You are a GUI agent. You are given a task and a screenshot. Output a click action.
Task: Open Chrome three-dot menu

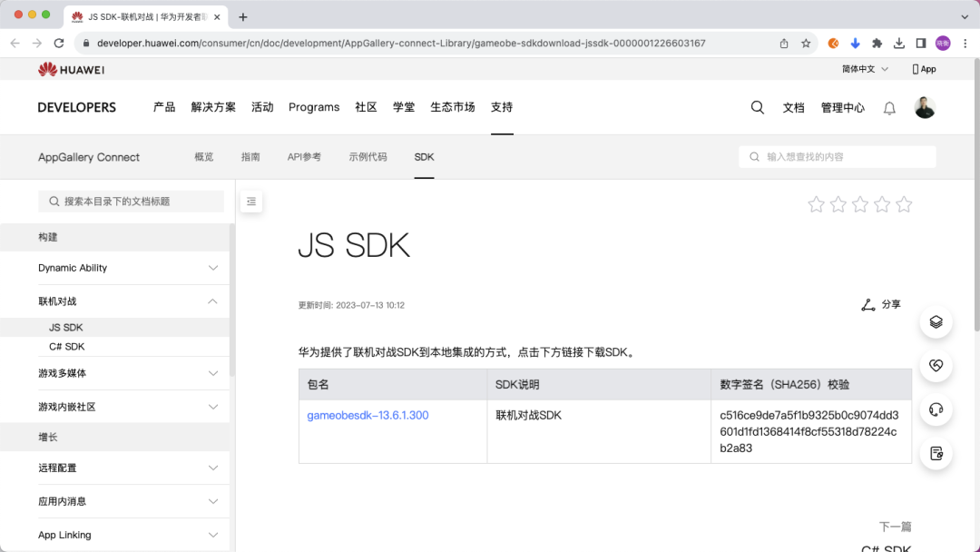965,44
